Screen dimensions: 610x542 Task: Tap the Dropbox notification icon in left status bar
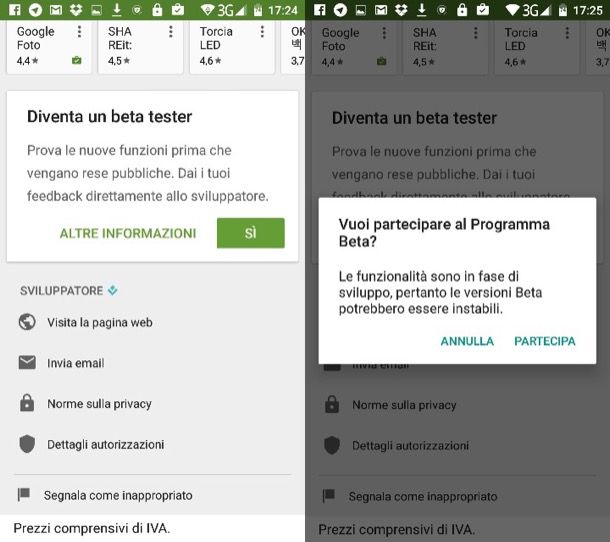pyautogui.click(x=76, y=10)
